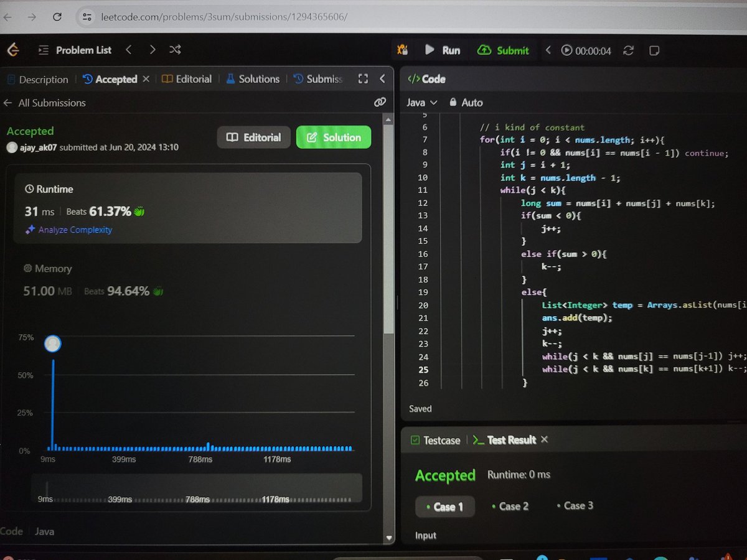This screenshot has height=560, width=747.
Task: Switch to the Testcase tab
Action: (435, 440)
